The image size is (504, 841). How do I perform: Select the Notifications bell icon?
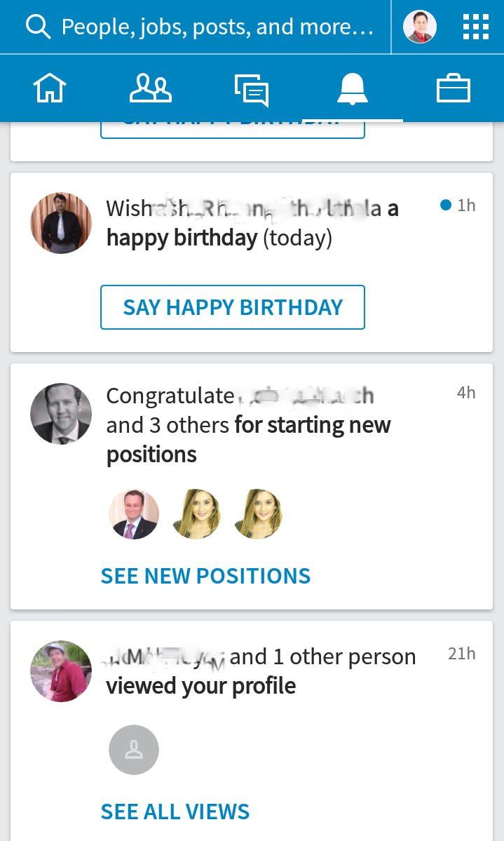[353, 90]
